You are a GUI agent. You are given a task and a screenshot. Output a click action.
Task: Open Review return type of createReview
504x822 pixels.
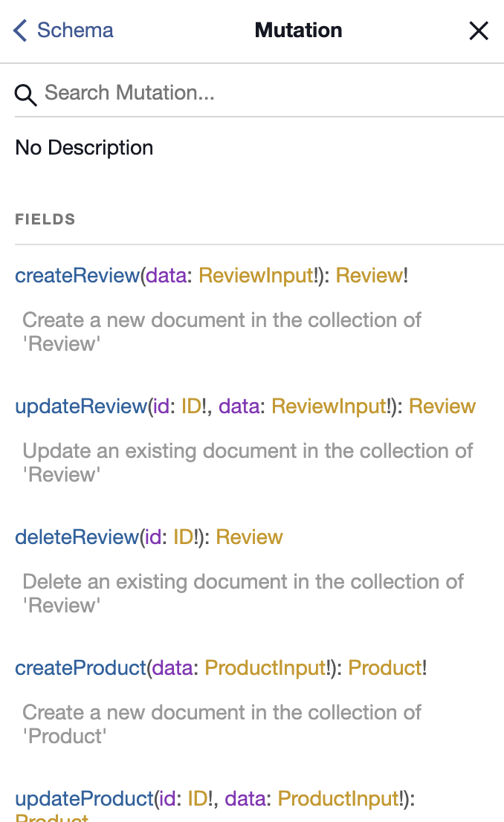click(369, 275)
